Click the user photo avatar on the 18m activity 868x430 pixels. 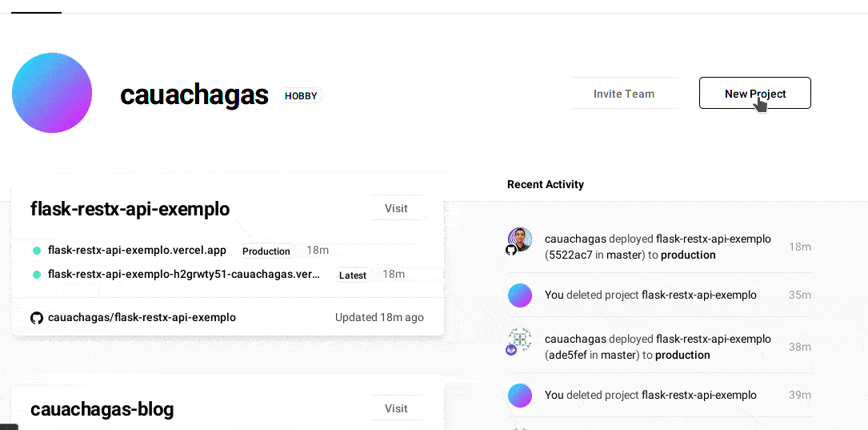click(x=520, y=239)
